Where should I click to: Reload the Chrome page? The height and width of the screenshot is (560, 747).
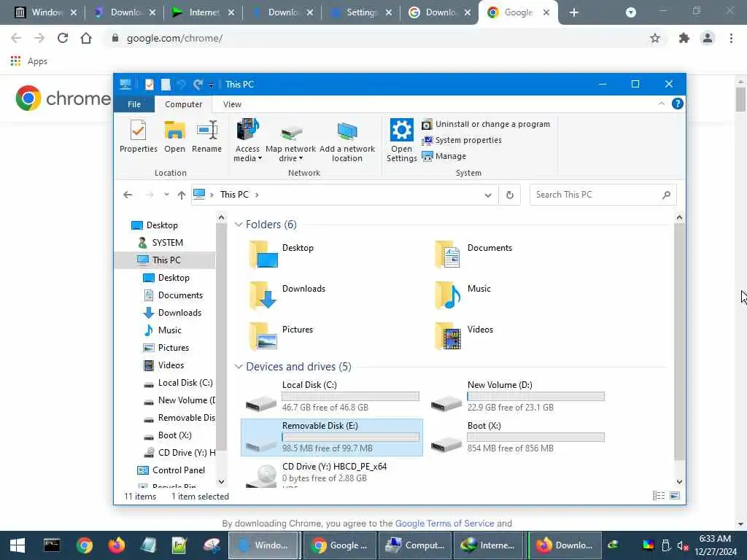click(x=63, y=38)
